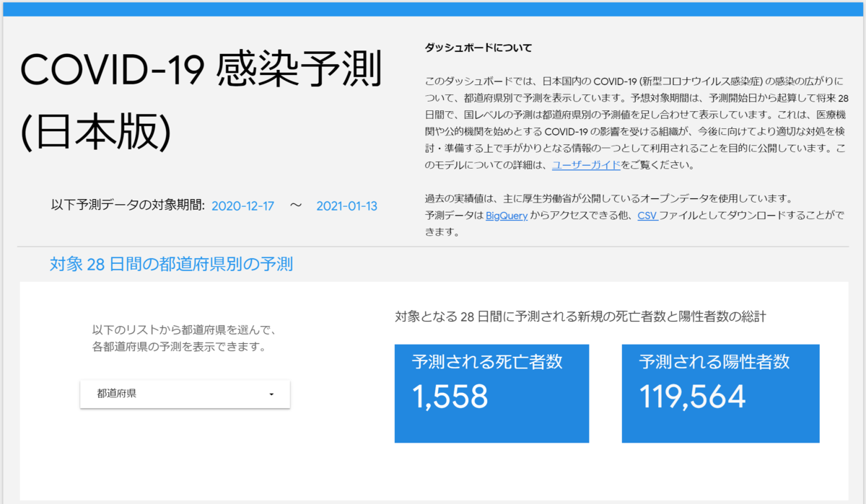Click the 予測される死亡者数 scorecard

pyautogui.click(x=491, y=393)
